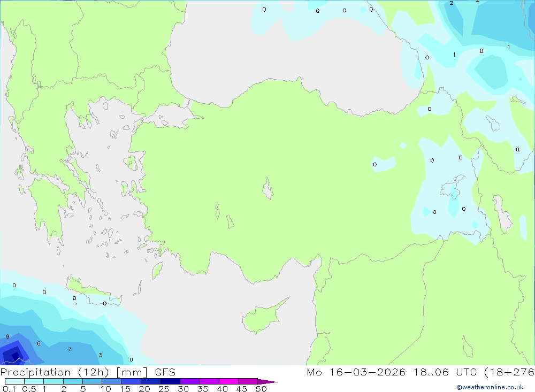Click the "7" precipitation value on map

70,349
